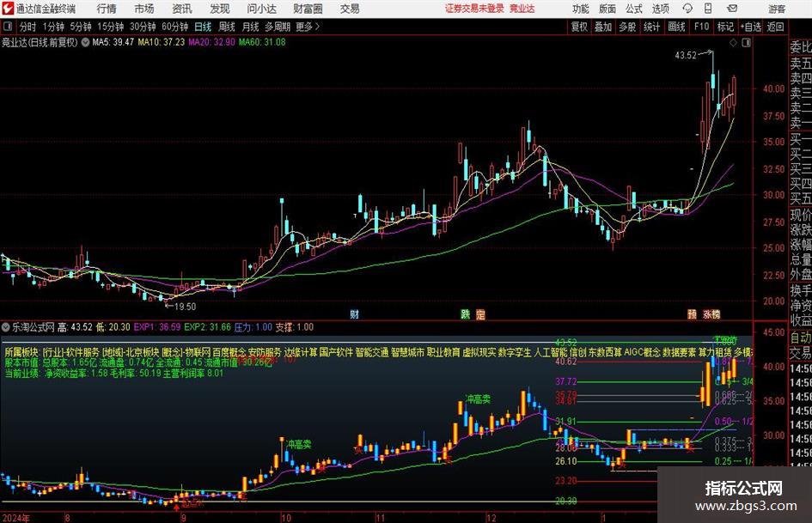Click the 43.52 high price label
Image resolution: width=812 pixels, height=523 pixels.
686,56
